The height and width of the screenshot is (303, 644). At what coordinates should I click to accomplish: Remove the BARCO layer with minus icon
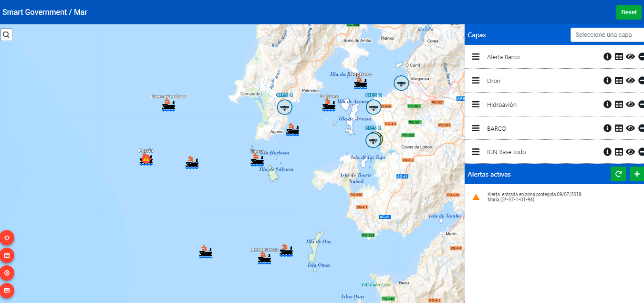click(x=641, y=128)
